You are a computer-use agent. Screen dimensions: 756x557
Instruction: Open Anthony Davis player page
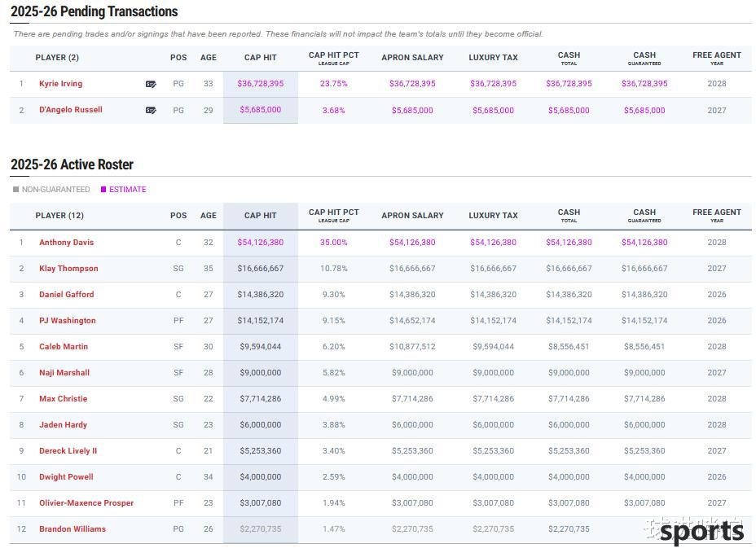tap(67, 243)
